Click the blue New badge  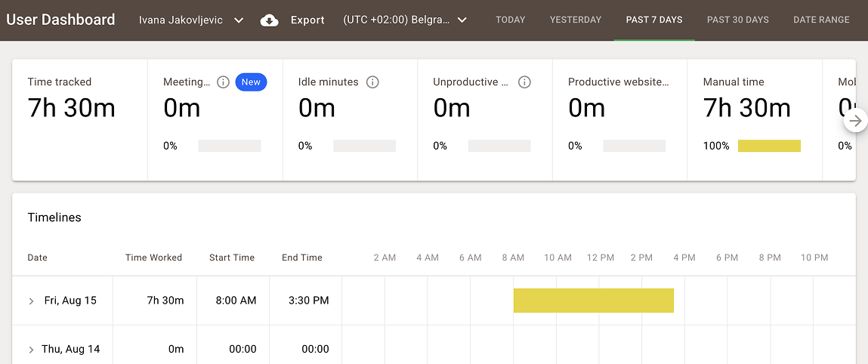251,82
